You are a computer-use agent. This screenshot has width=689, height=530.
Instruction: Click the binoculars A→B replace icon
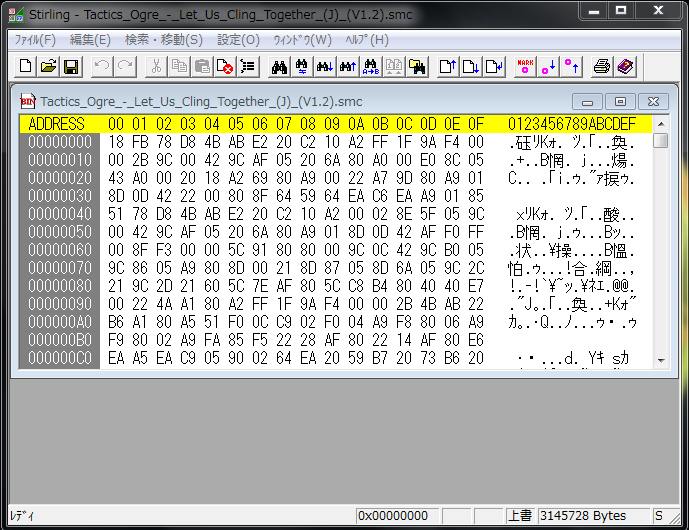point(371,67)
